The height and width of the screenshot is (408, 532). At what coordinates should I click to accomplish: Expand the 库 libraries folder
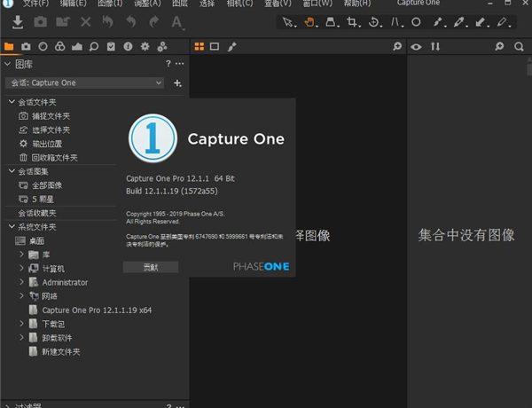point(21,255)
